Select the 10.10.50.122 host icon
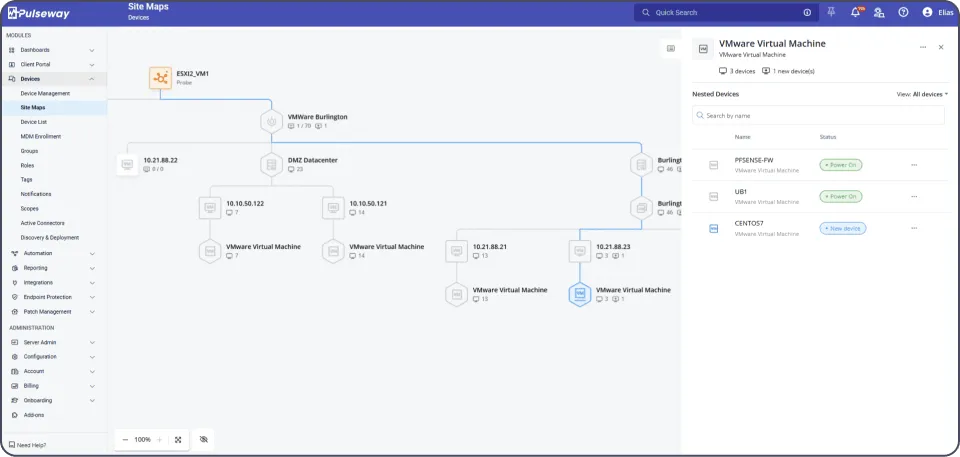This screenshot has width=960, height=457. 210,208
